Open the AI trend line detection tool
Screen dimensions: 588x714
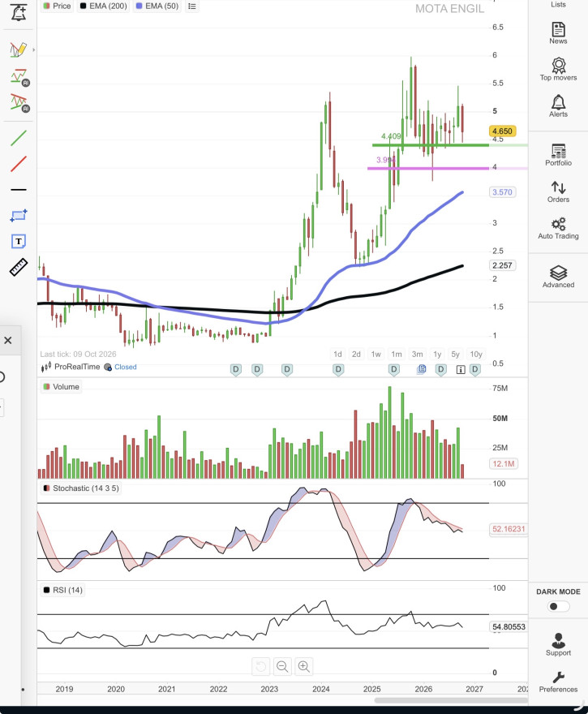click(19, 77)
